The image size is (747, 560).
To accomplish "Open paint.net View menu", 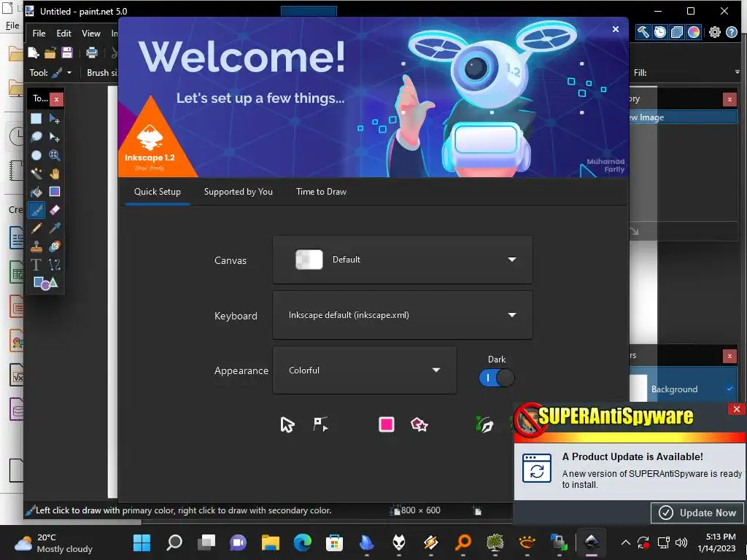I will pos(91,34).
